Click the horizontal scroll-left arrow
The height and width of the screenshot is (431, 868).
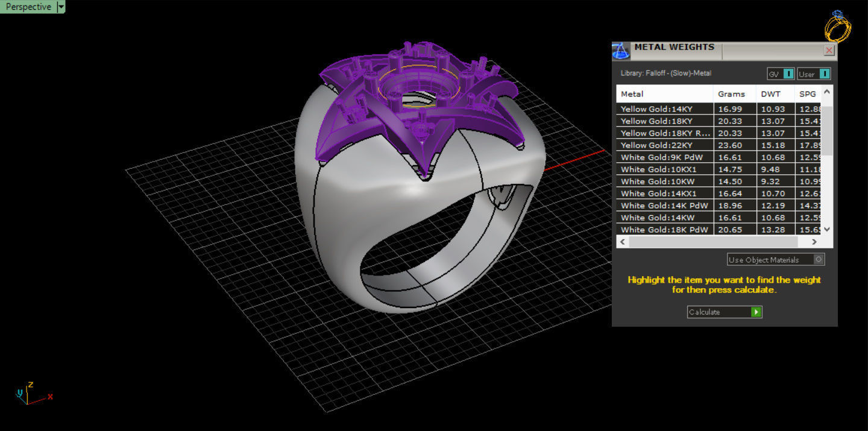[x=623, y=242]
